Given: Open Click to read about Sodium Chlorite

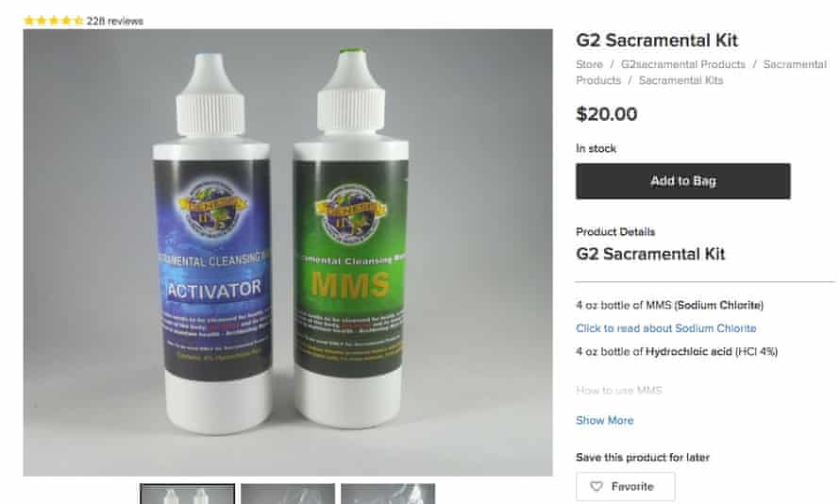Looking at the screenshot, I should pos(666,328).
